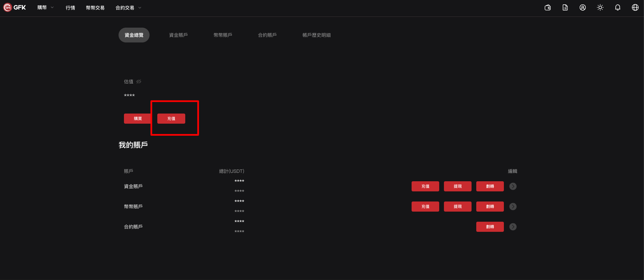
Task: Open 幣幣賬戶 row arrow for details
Action: 513,207
